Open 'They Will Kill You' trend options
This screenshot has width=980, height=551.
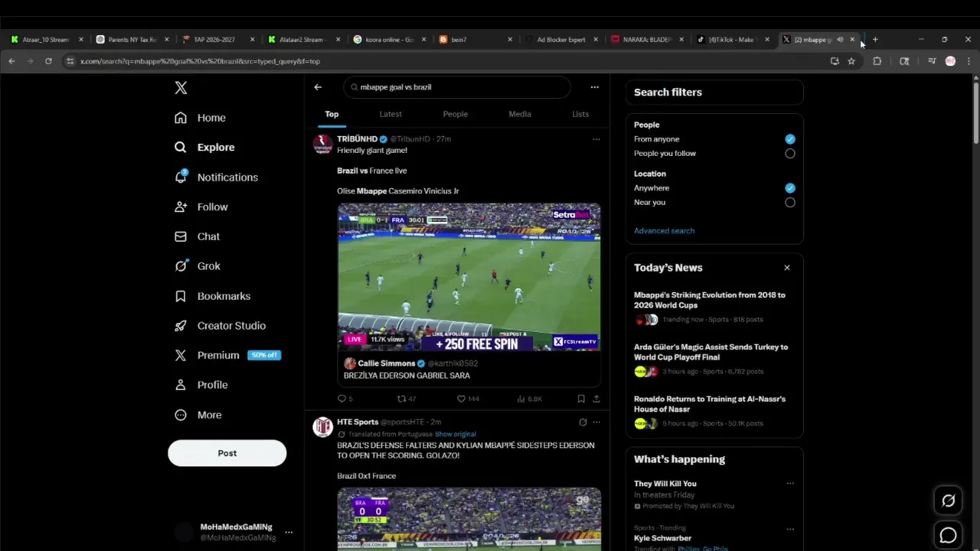click(789, 484)
